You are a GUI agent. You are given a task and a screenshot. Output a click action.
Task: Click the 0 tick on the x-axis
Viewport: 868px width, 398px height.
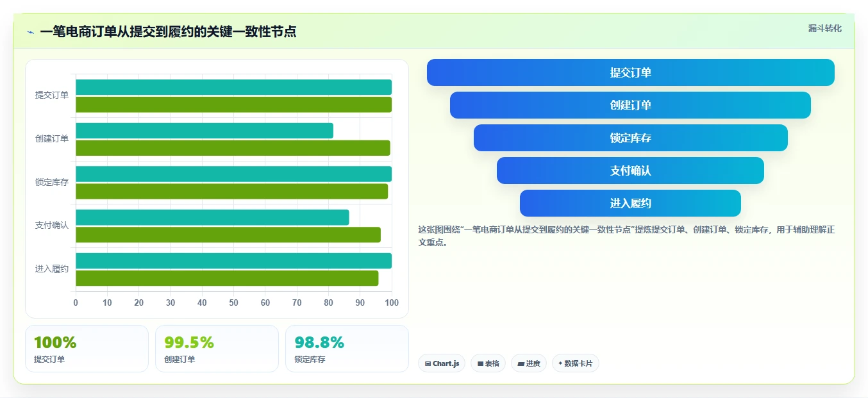point(76,303)
